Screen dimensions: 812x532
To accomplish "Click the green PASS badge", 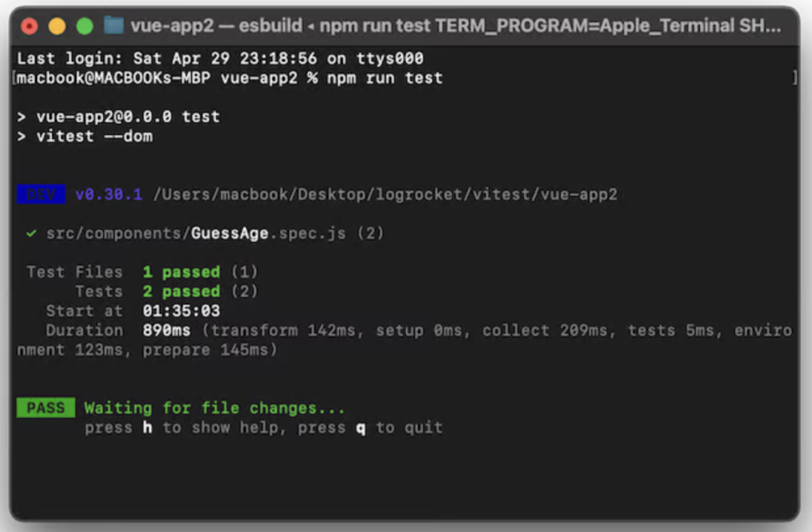I will [x=46, y=408].
